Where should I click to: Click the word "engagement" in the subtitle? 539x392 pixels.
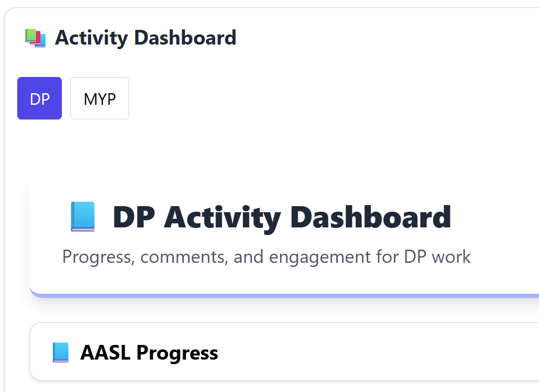[x=319, y=257]
